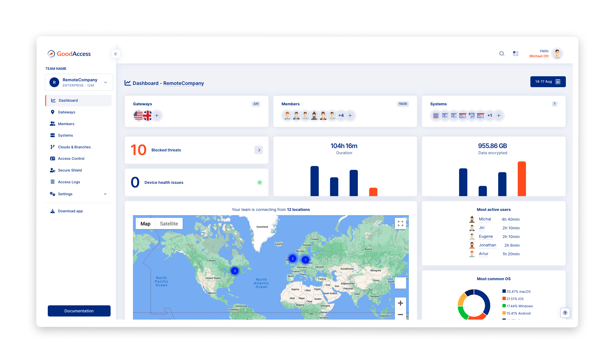Expand the Settings menu chevron
The width and height of the screenshot is (615, 364).
click(105, 194)
